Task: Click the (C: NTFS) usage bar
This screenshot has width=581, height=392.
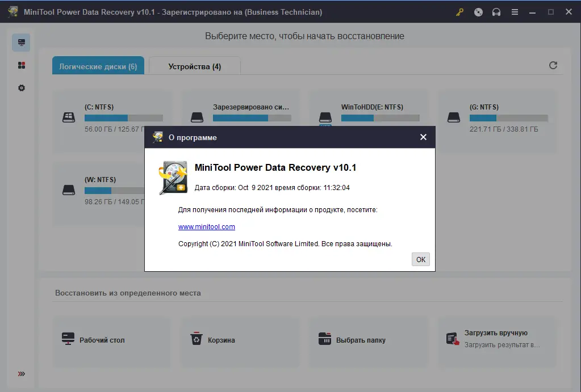Action: click(124, 118)
